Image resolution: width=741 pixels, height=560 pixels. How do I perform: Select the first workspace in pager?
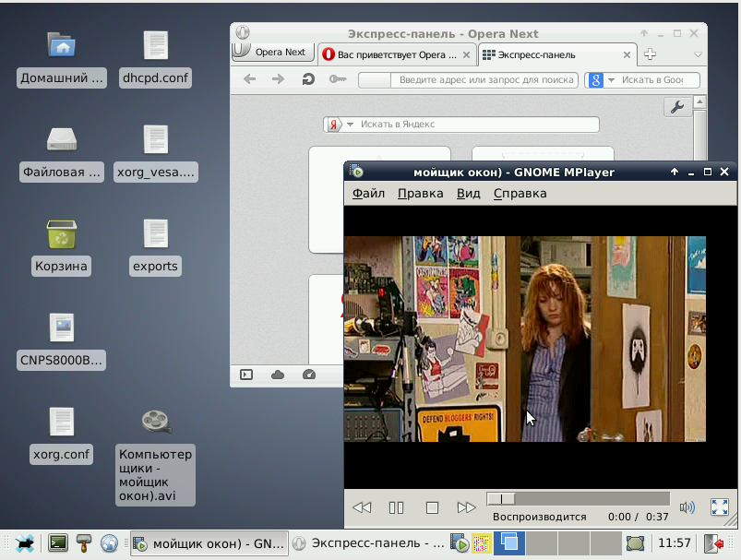tap(509, 543)
